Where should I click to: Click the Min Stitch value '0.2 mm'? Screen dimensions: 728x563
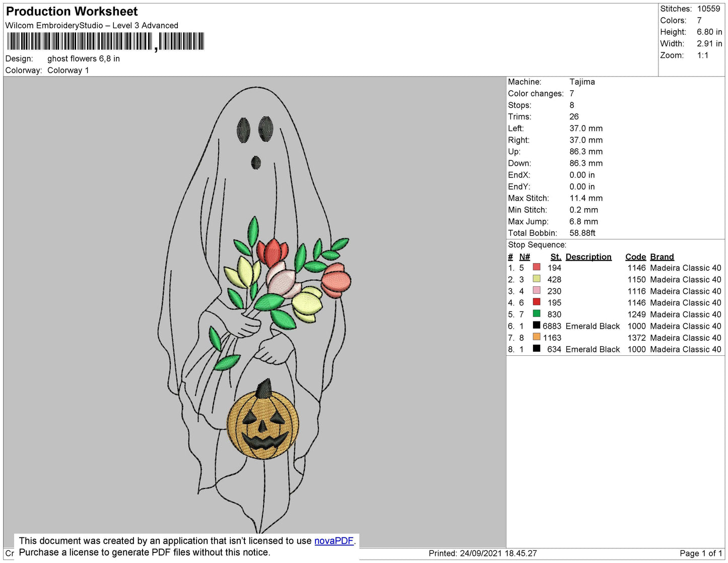click(584, 210)
